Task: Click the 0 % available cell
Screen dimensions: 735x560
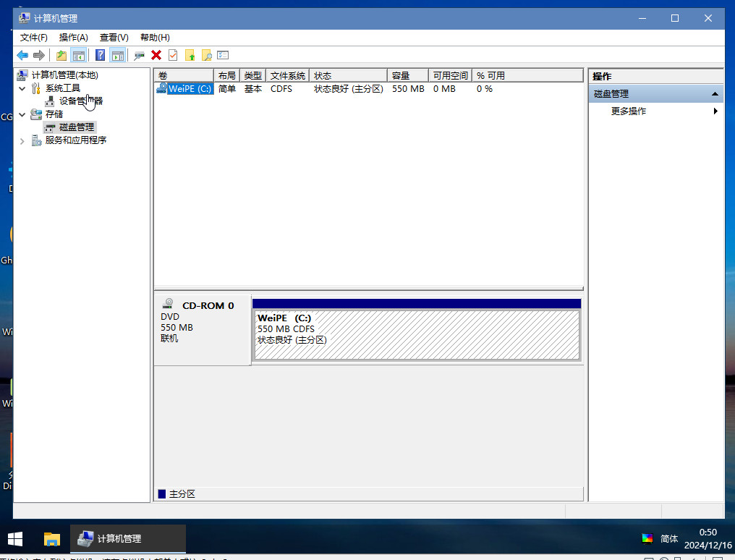Action: [x=485, y=88]
